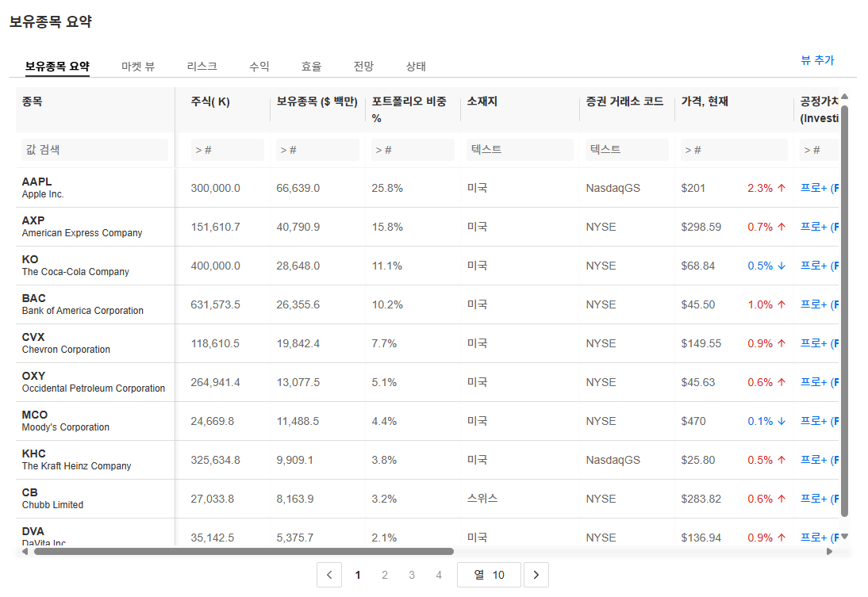Click the 주식(K) filter input
The image size is (868, 597).
[227, 150]
